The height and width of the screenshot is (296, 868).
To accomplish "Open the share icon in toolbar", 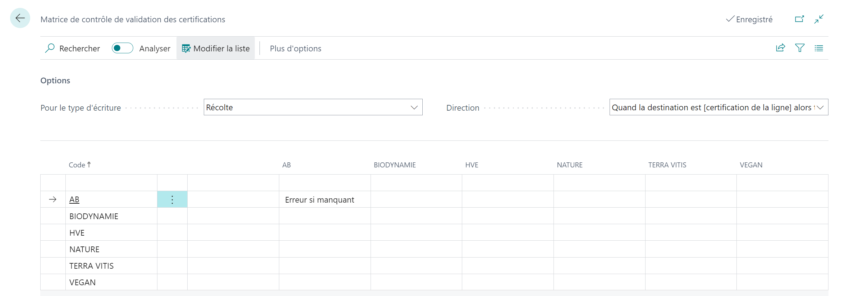I will [780, 48].
